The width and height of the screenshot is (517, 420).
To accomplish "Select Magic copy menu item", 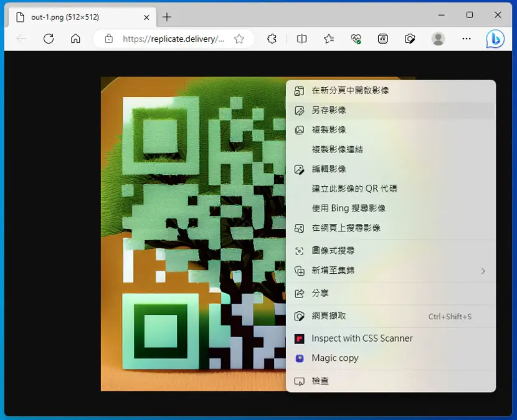I will pos(391,358).
